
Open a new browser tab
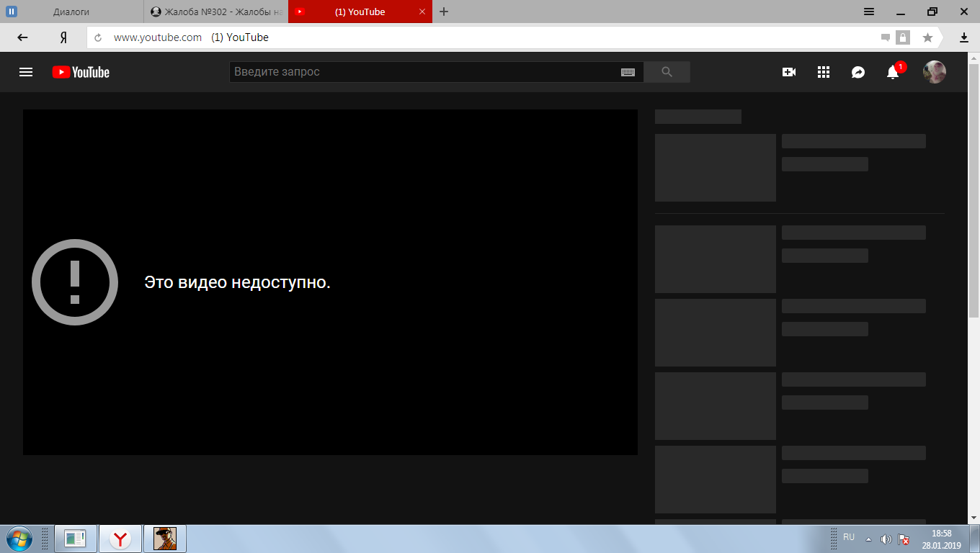444,12
